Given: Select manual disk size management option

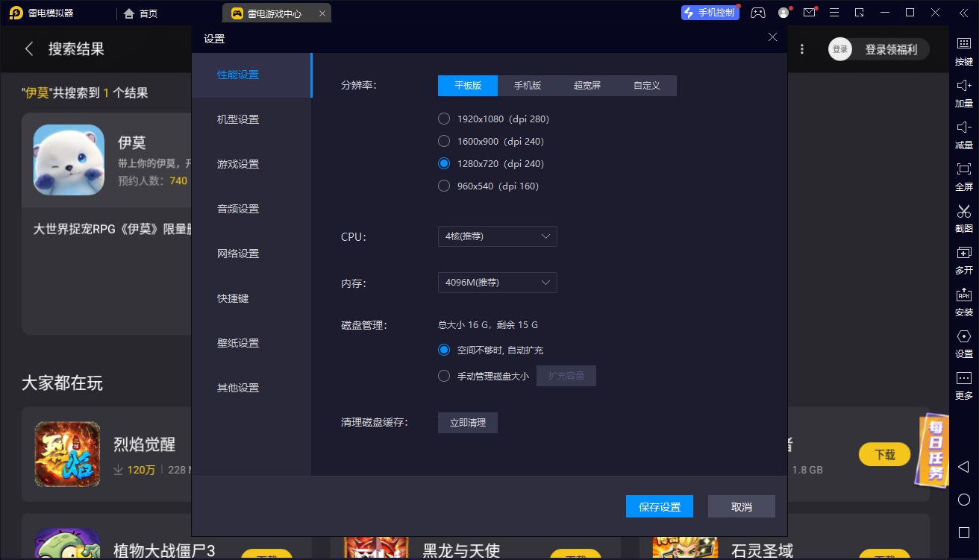Looking at the screenshot, I should pyautogui.click(x=444, y=376).
